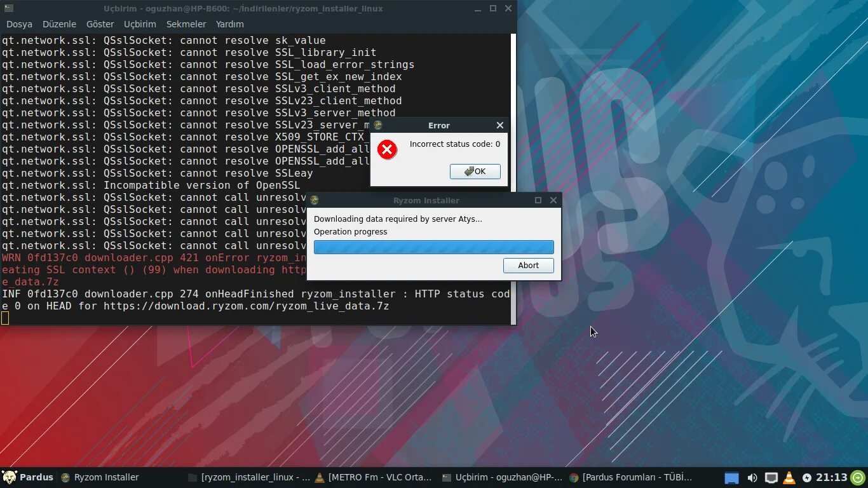Click the "cannot resolve SSLeay" terminal line
This screenshot has height=488, width=868.
pos(157,173)
